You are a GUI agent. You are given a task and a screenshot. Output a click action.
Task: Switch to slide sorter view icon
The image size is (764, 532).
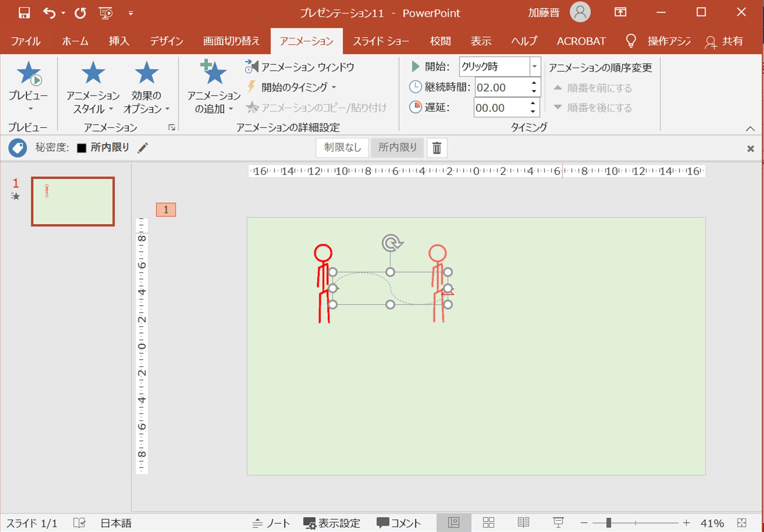[488, 523]
